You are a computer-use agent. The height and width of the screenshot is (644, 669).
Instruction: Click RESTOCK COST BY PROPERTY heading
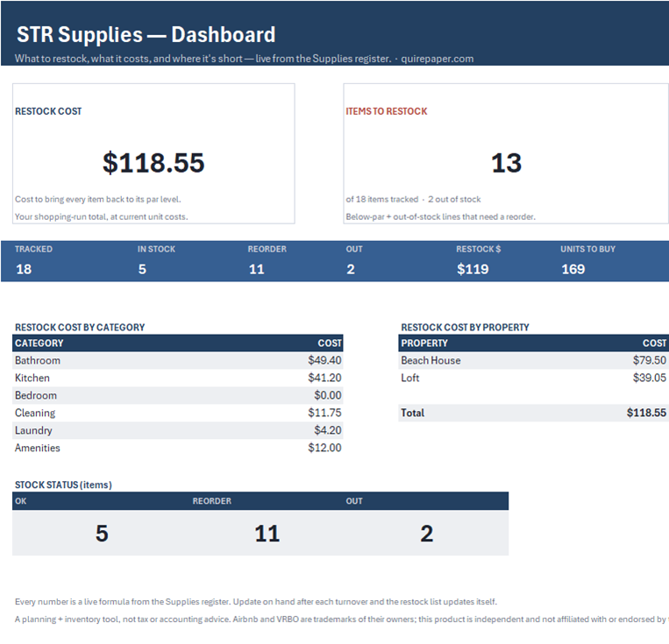coord(465,328)
